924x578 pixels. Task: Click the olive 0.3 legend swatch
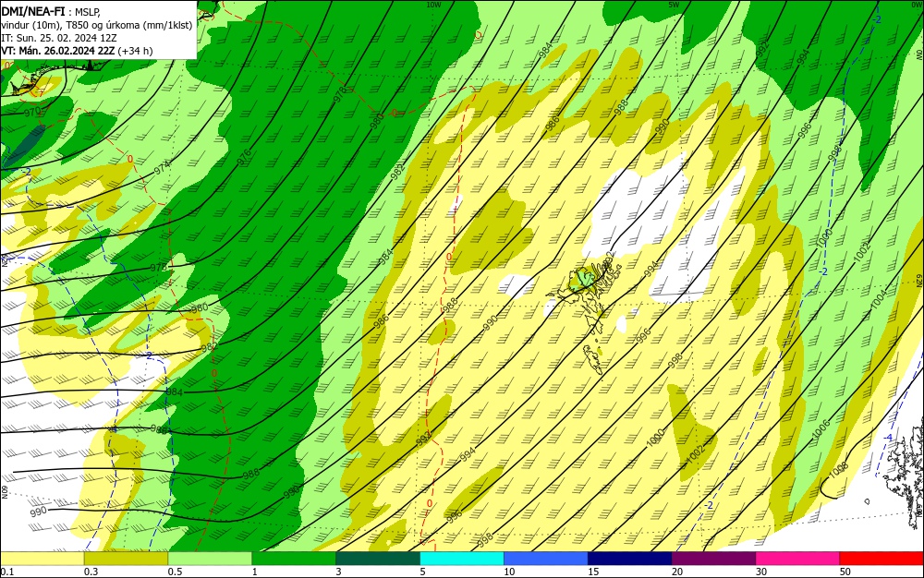tap(126, 559)
